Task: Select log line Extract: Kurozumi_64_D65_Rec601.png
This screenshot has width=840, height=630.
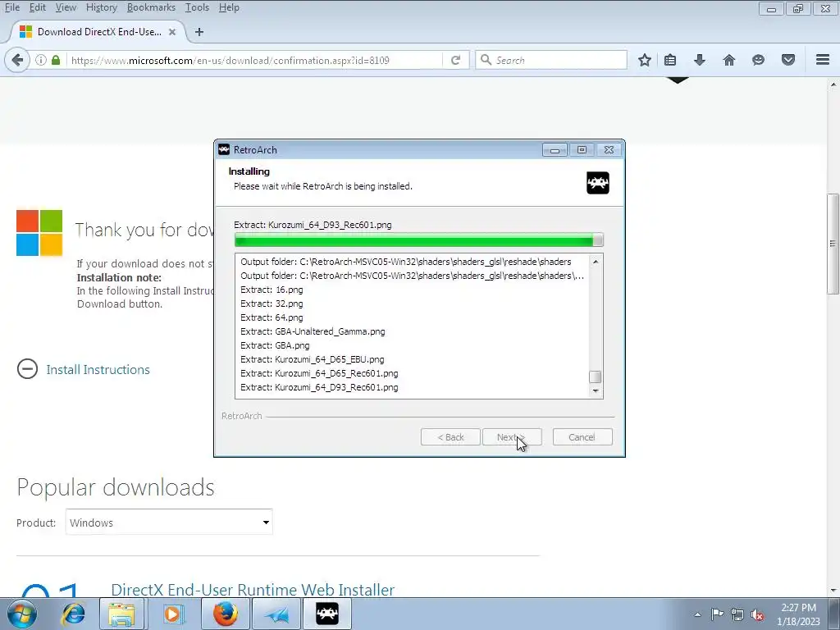Action: click(x=319, y=373)
